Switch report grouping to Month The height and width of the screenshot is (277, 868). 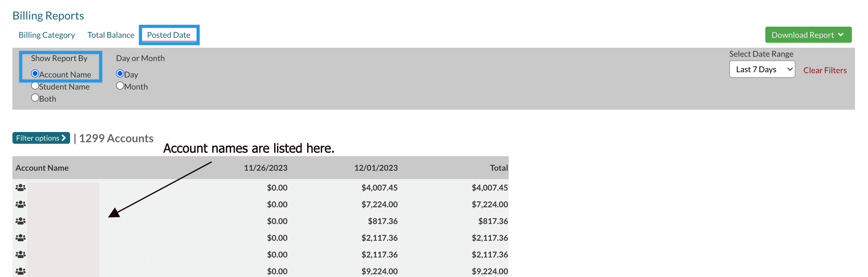[120, 86]
